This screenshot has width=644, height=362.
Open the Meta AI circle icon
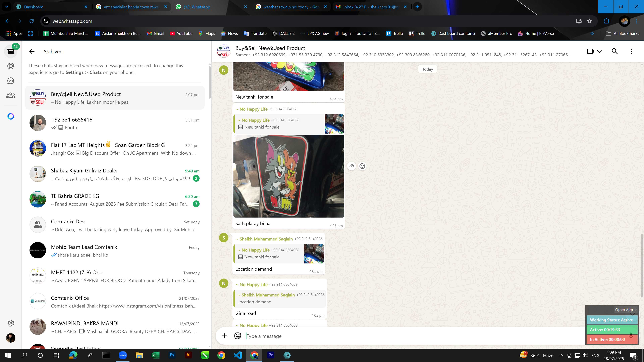point(11,116)
